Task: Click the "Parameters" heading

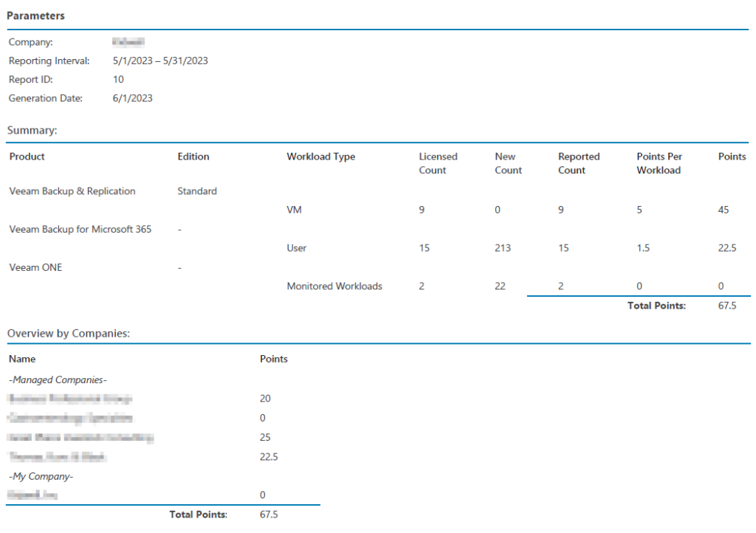Action: click(x=35, y=16)
